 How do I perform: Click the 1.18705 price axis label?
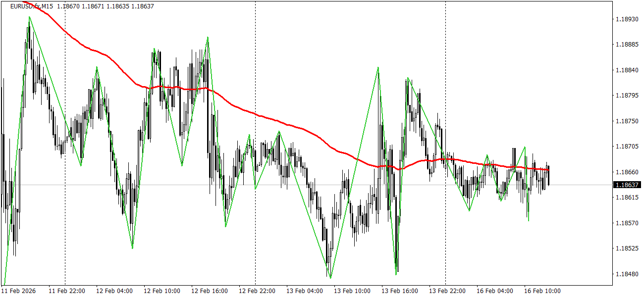click(x=626, y=147)
